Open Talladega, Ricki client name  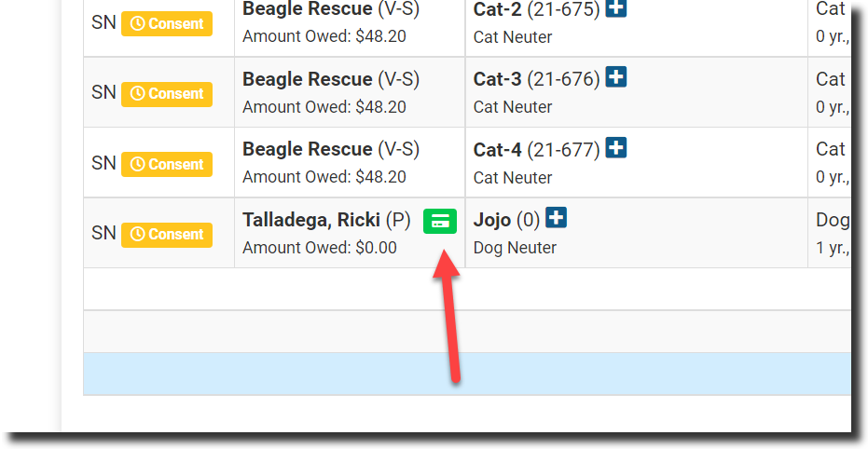tap(310, 220)
